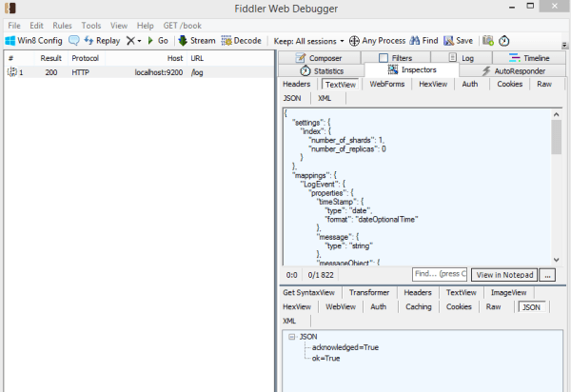
Task: Click the ellipsis button beside View in Notepad
Action: [547, 274]
